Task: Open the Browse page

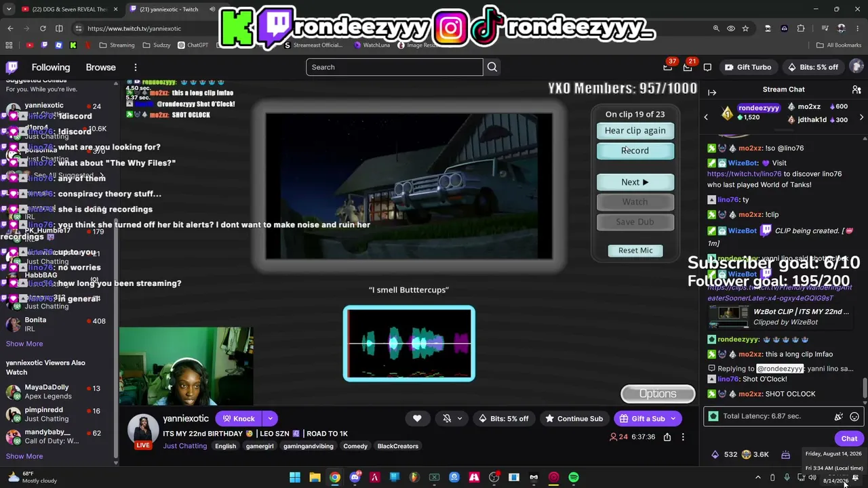Action: tap(101, 67)
